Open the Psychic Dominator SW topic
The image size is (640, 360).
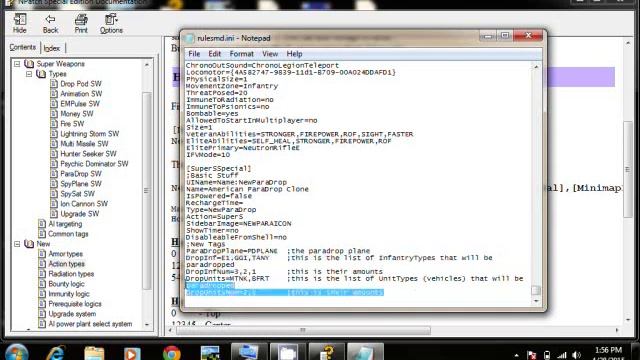(94, 164)
